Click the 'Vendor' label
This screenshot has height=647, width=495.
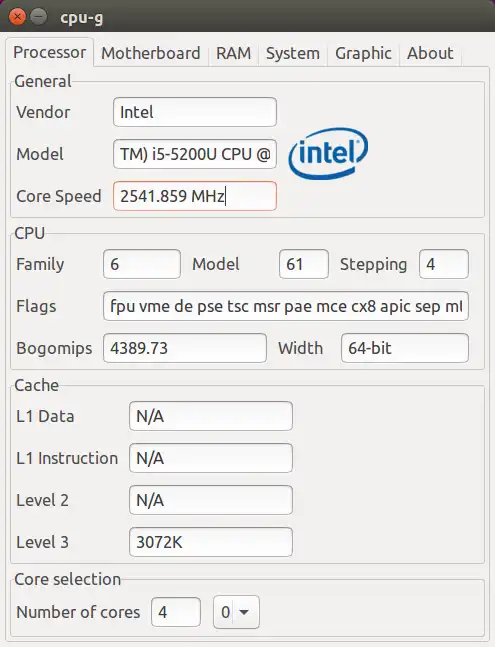coord(43,112)
